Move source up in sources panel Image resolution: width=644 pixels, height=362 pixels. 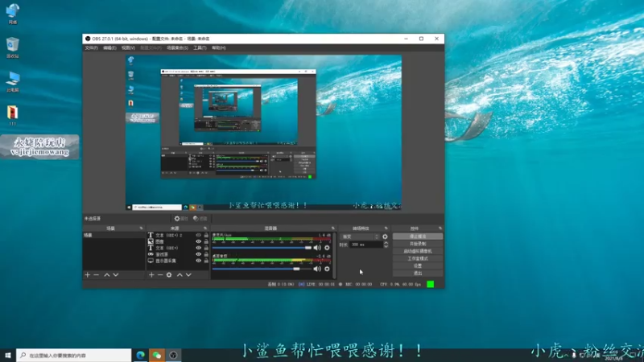click(180, 275)
